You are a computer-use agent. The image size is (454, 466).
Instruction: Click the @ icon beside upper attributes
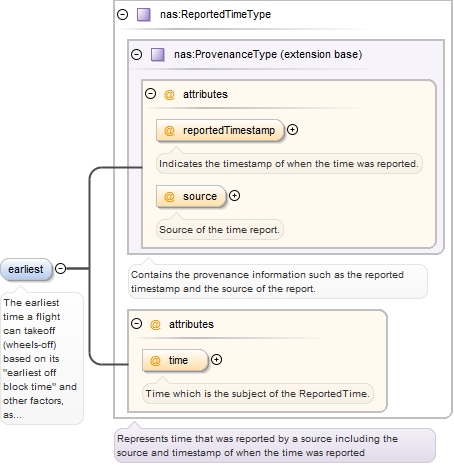click(x=169, y=95)
